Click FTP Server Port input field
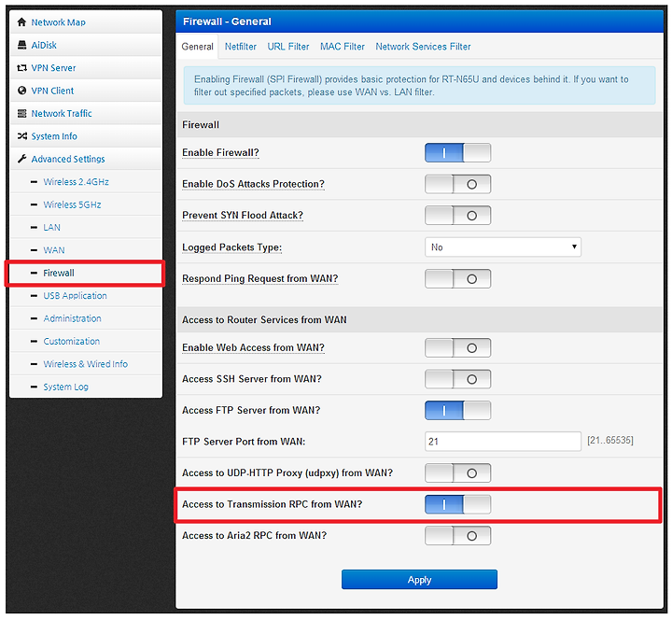Image resolution: width=672 pixels, height=620 pixels. tap(503, 442)
